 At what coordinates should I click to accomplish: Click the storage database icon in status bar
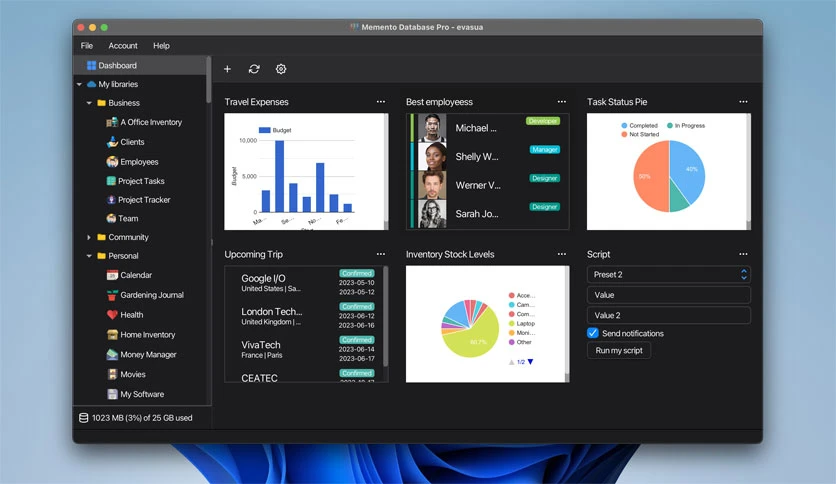[84, 418]
